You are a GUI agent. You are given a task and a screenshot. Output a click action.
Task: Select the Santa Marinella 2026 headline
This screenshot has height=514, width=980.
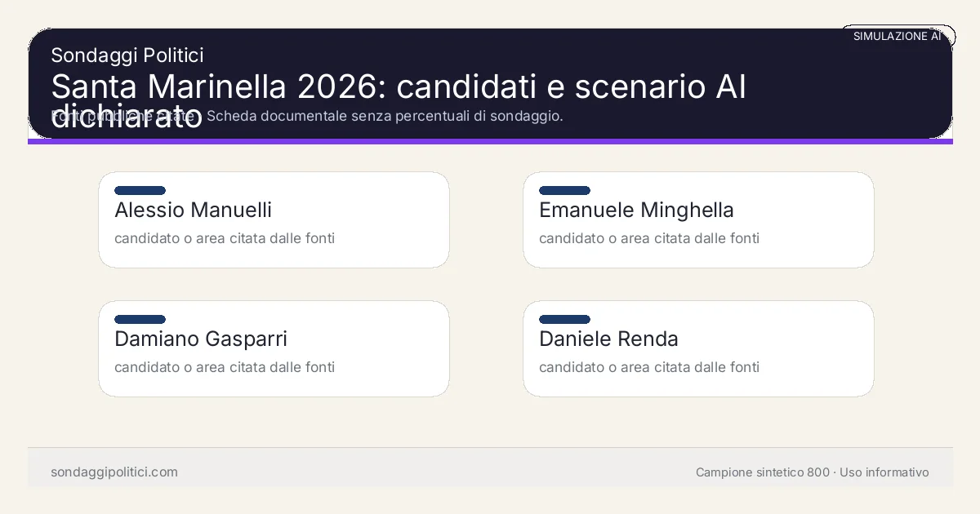pos(399,87)
